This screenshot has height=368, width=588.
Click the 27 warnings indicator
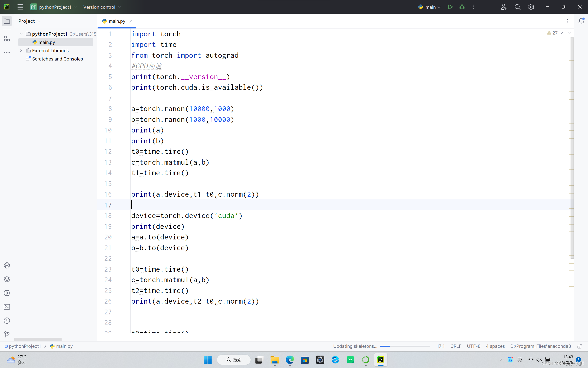(x=553, y=33)
